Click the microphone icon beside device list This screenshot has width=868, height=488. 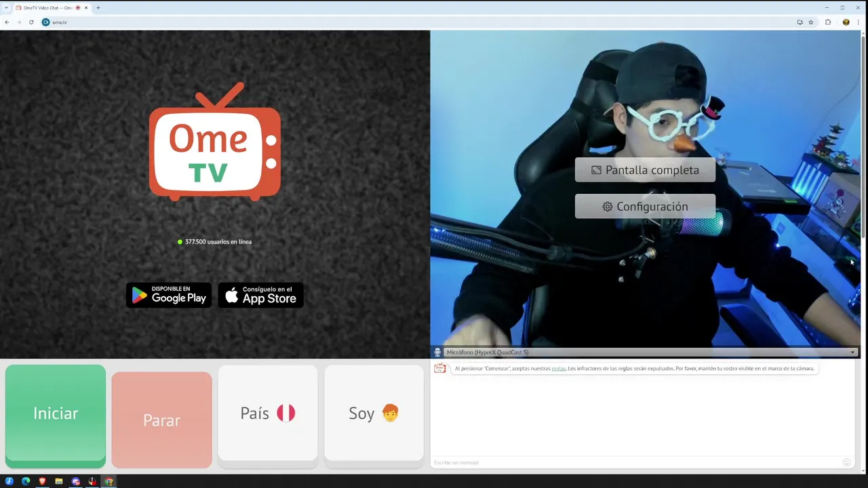[437, 352]
